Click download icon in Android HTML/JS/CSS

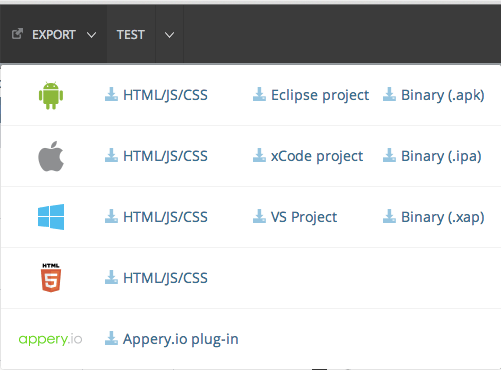pyautogui.click(x=111, y=94)
